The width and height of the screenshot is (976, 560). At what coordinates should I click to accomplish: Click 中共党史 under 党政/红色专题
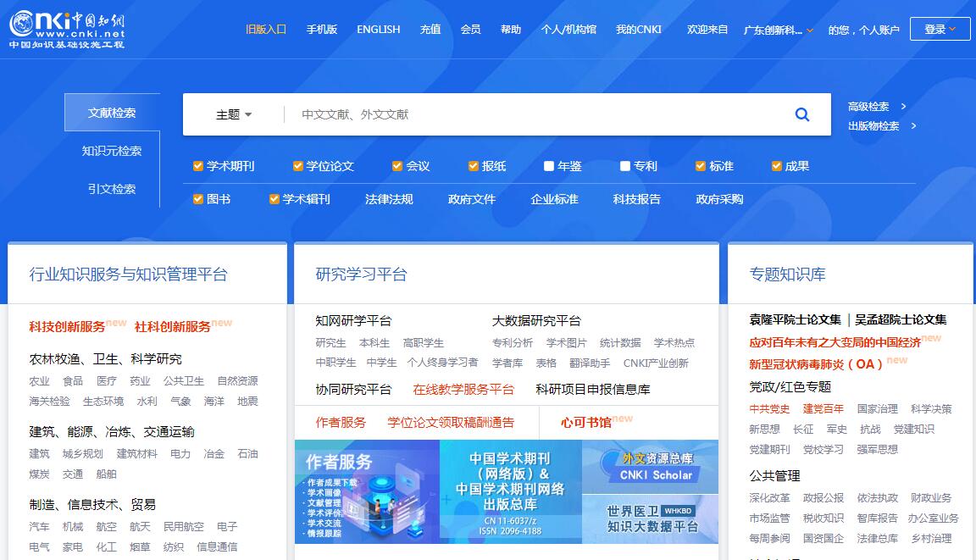[x=769, y=409]
